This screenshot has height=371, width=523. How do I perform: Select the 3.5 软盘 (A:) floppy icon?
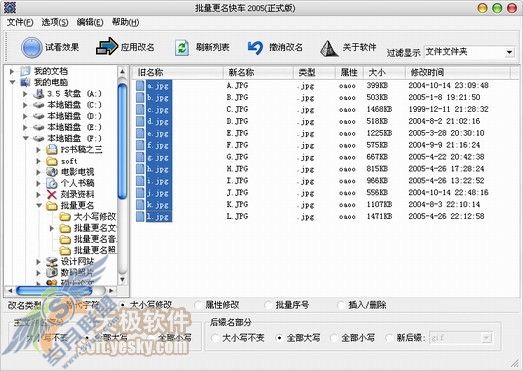39,94
